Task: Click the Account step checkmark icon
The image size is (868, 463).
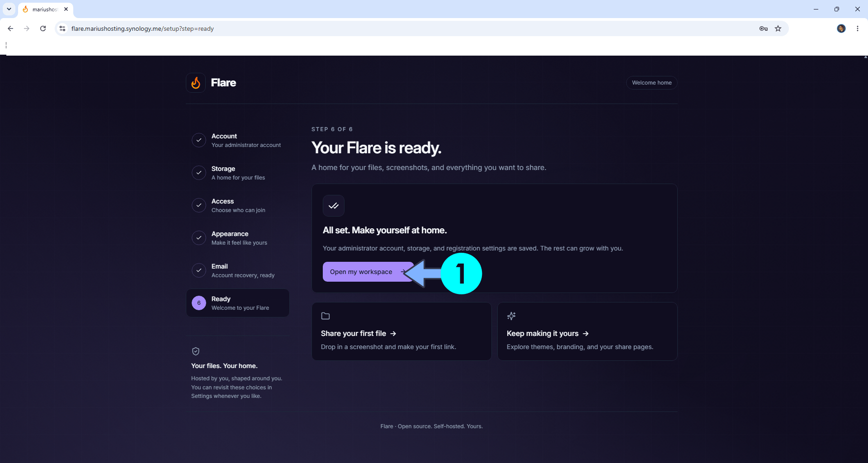Action: point(199,140)
